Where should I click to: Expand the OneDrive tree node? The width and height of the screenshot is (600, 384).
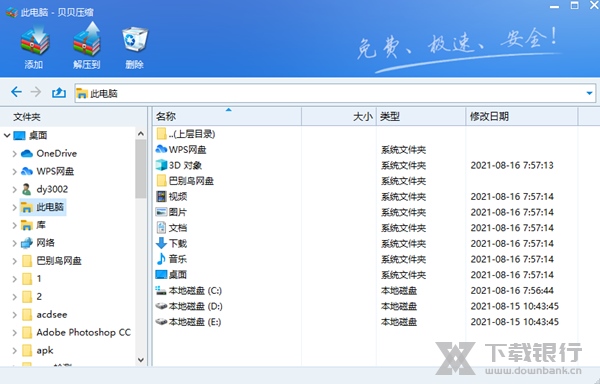[x=15, y=154]
